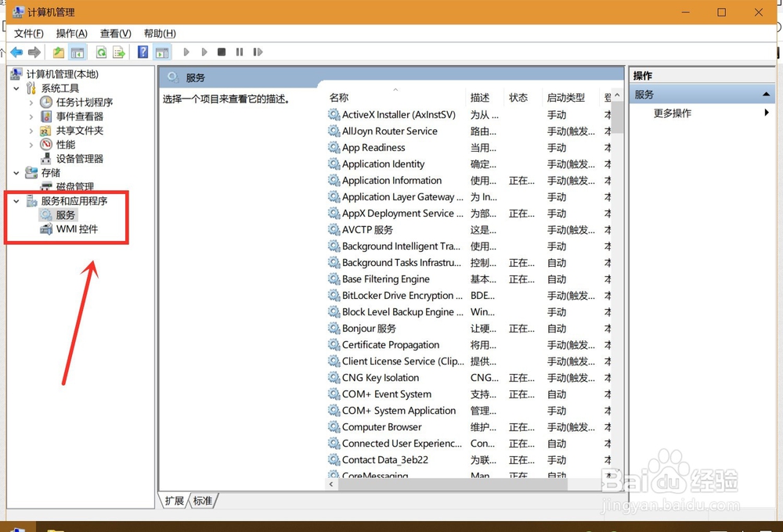Click the refresh icon in the toolbar
783x532 pixels.
(102, 52)
